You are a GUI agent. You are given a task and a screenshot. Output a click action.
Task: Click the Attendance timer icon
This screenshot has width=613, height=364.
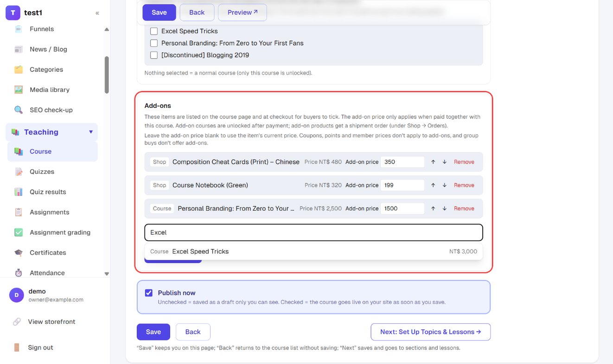[x=19, y=273]
